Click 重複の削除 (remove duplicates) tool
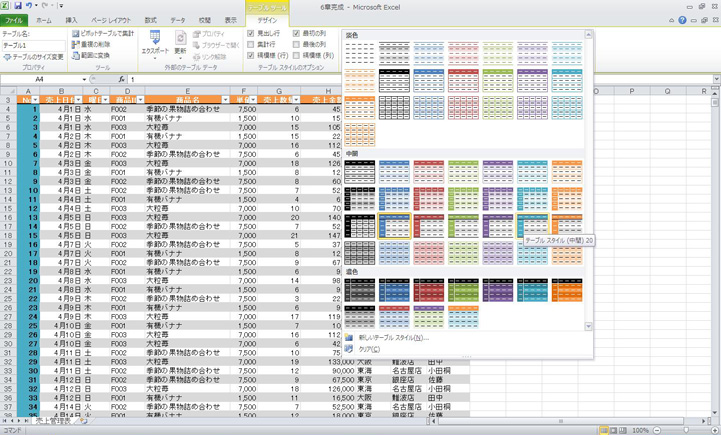This screenshot has width=721, height=435. [x=96, y=45]
